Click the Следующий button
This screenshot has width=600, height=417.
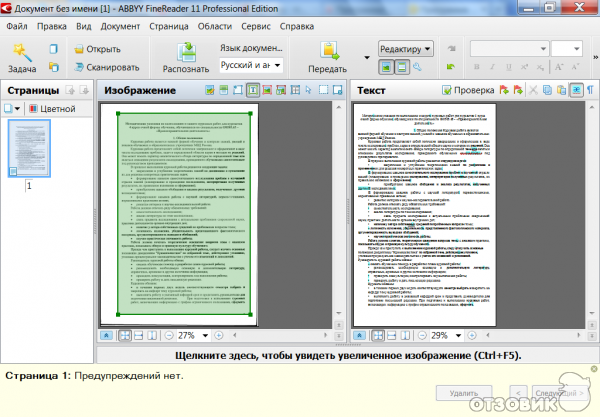coord(558,394)
